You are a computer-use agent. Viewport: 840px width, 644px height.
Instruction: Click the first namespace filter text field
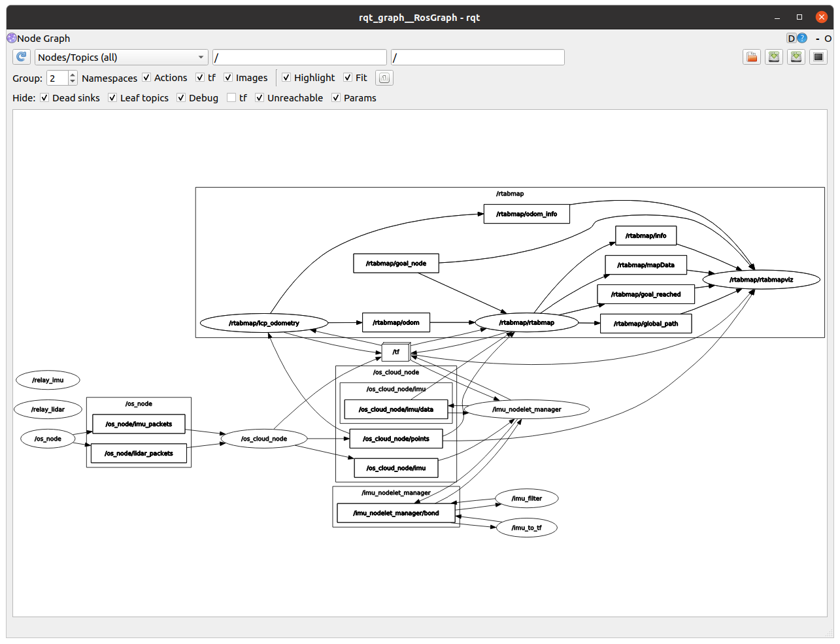[299, 58]
